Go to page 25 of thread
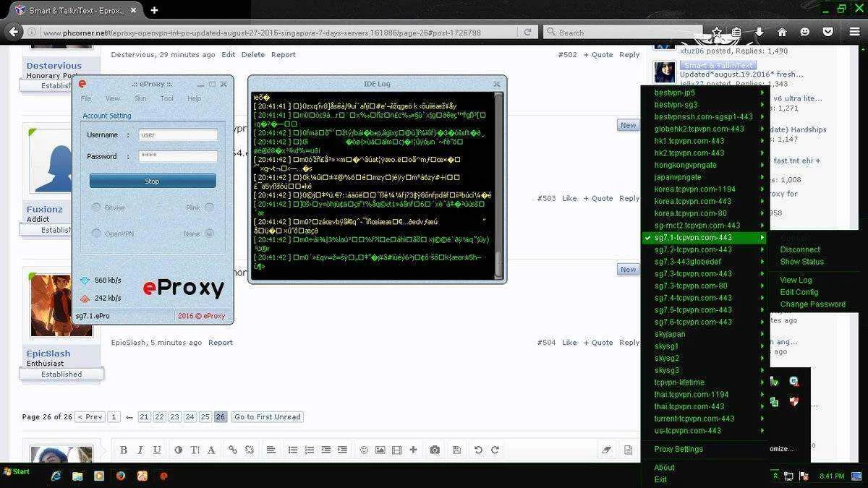 [205, 417]
